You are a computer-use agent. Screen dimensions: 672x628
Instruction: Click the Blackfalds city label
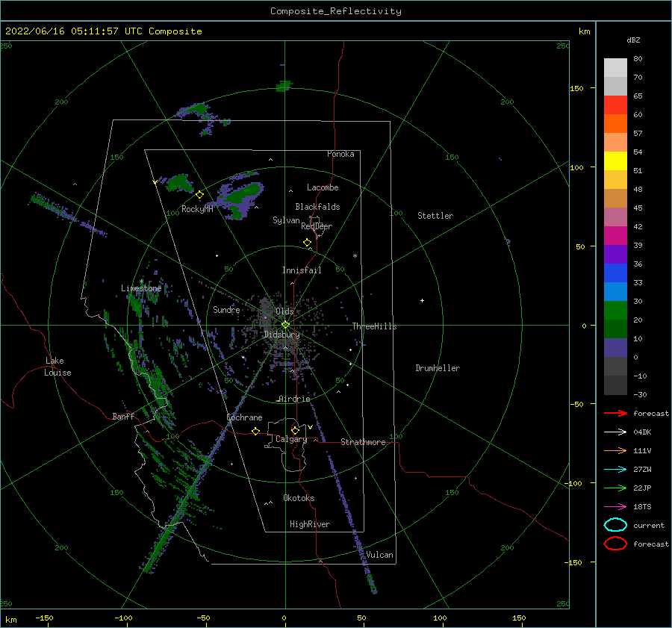(x=317, y=207)
